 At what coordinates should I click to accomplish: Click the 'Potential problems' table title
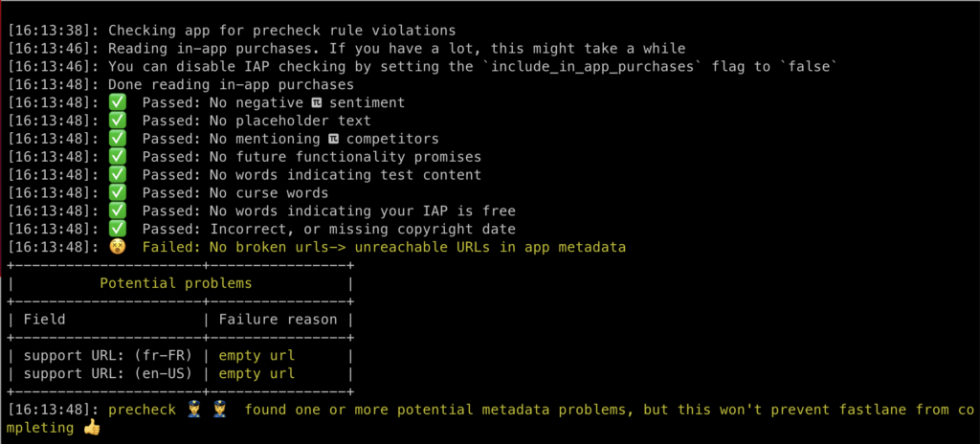176,283
